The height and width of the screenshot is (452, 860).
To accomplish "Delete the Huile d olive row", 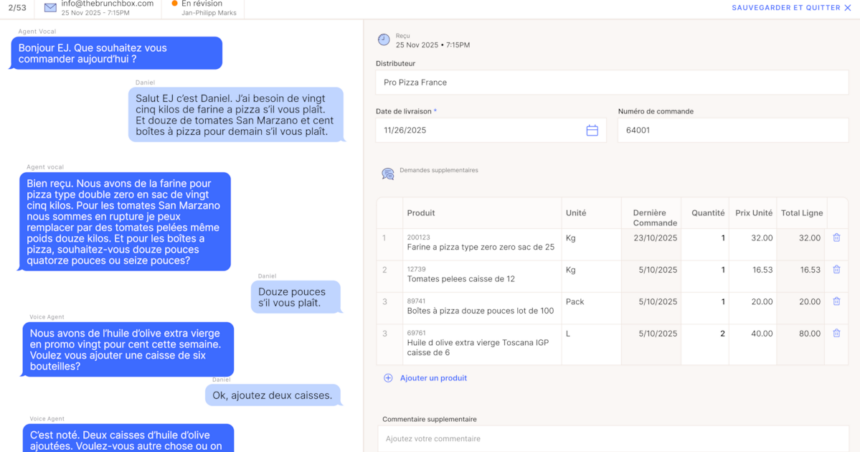I will coord(836,333).
